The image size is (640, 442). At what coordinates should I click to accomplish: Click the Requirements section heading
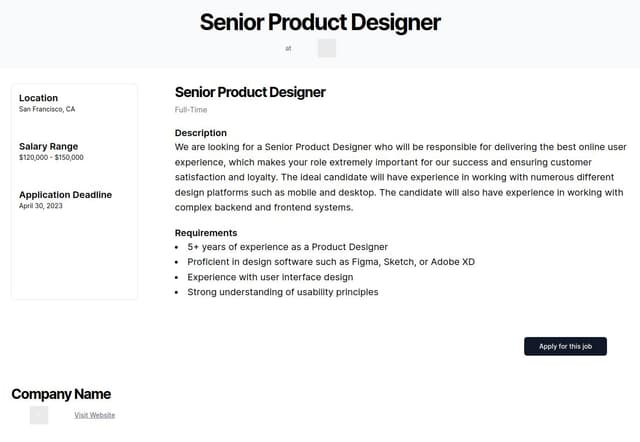coord(206,232)
